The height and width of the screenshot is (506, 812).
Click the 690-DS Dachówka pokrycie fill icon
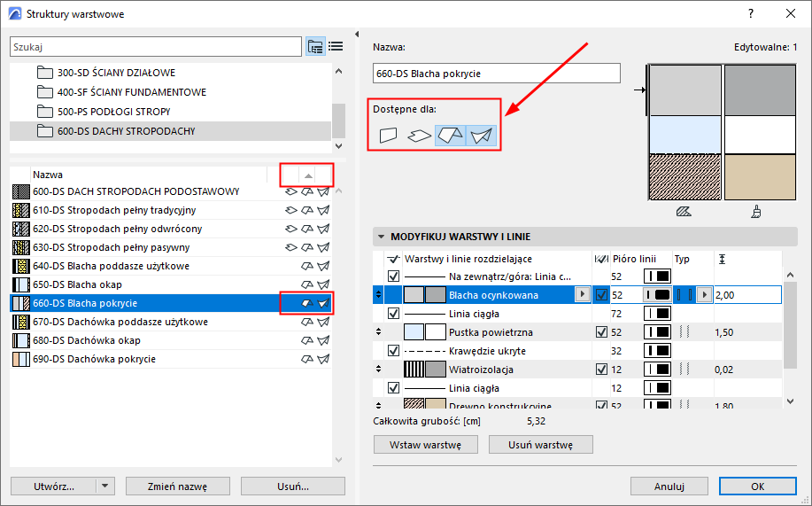coord(21,359)
